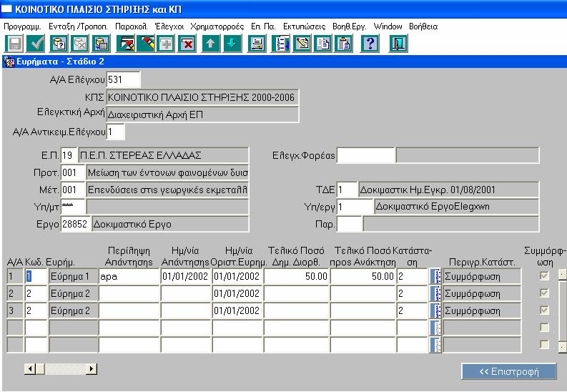Click the clear record pencil-eraser icon
The height and width of the screenshot is (392, 567).
point(146,44)
